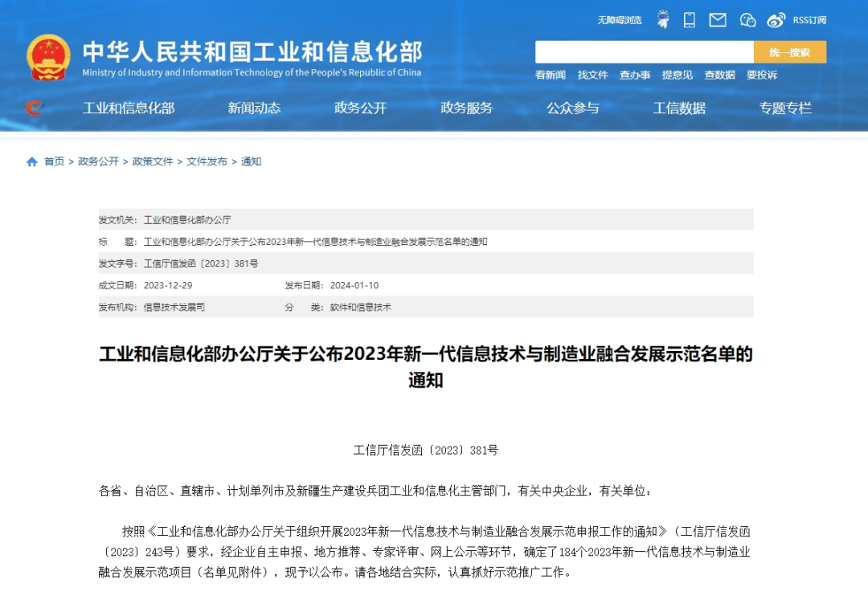
Task: Click the national emblem logo
Action: (x=48, y=57)
